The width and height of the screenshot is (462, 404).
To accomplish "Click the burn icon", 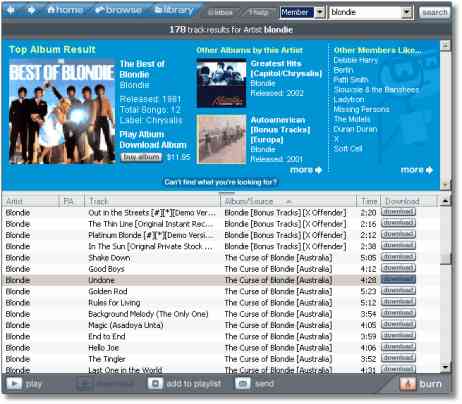I will 408,384.
